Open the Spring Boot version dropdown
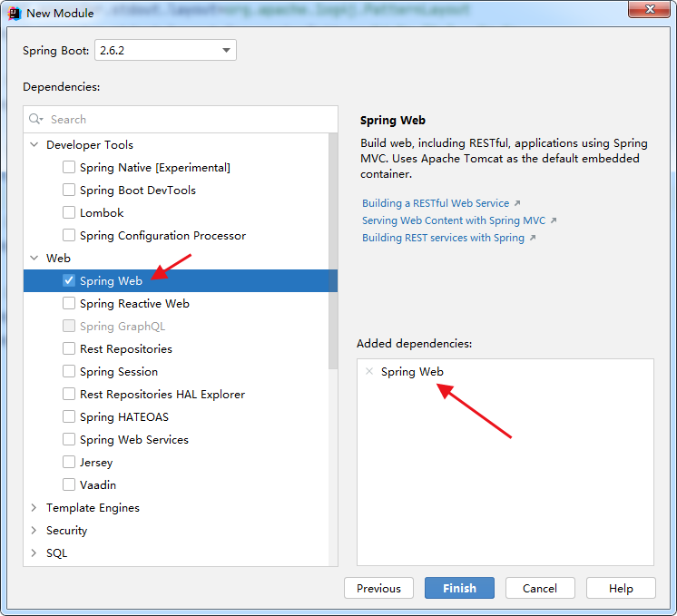 (x=165, y=50)
